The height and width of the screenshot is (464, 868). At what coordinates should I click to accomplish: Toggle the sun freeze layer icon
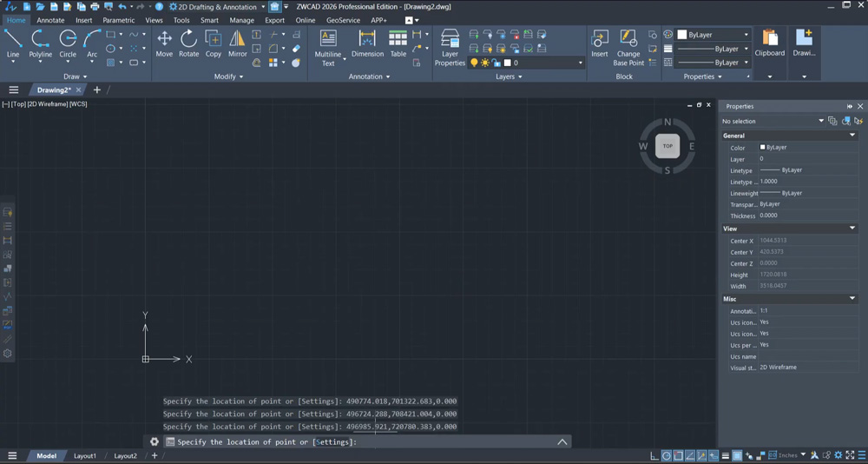485,63
